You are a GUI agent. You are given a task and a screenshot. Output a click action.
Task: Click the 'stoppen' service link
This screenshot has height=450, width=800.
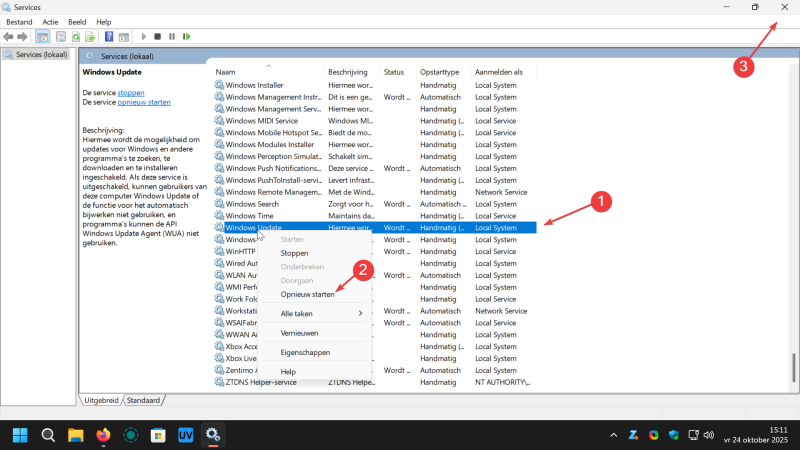(x=131, y=92)
